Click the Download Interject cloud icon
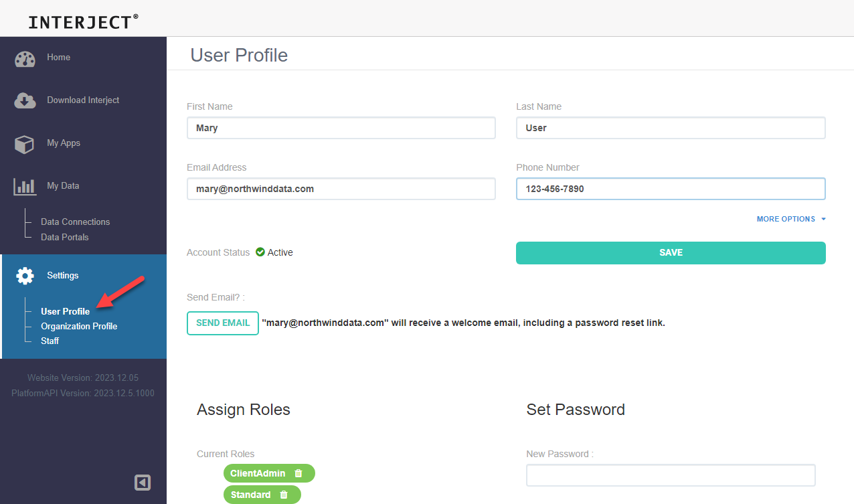854x504 pixels. 25,101
